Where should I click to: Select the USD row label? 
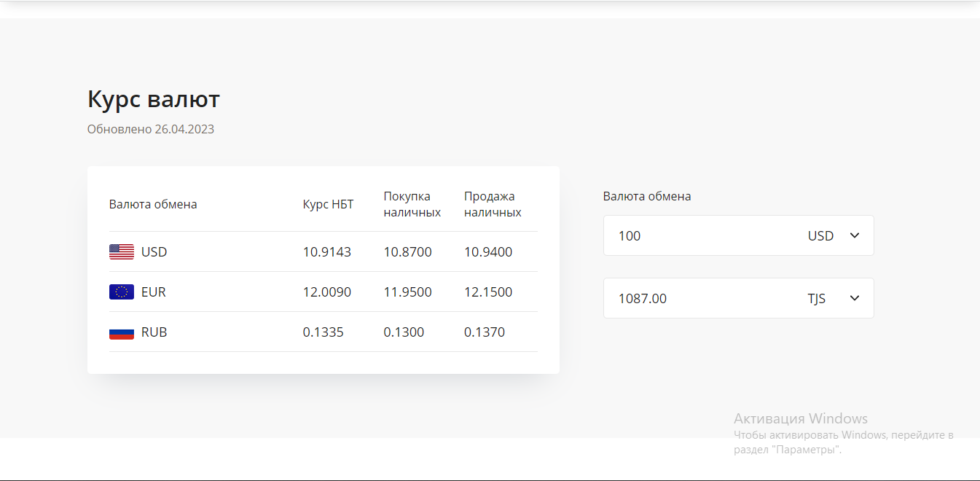point(154,252)
